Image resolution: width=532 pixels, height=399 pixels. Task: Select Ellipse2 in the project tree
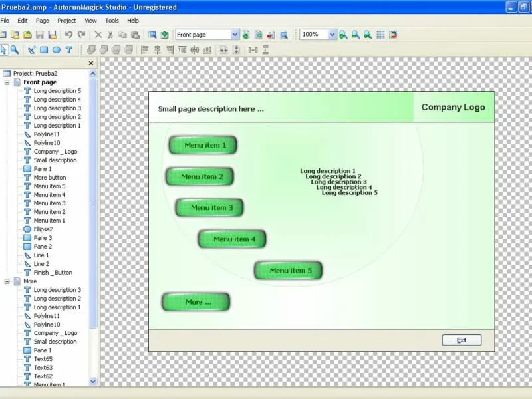[x=43, y=229]
